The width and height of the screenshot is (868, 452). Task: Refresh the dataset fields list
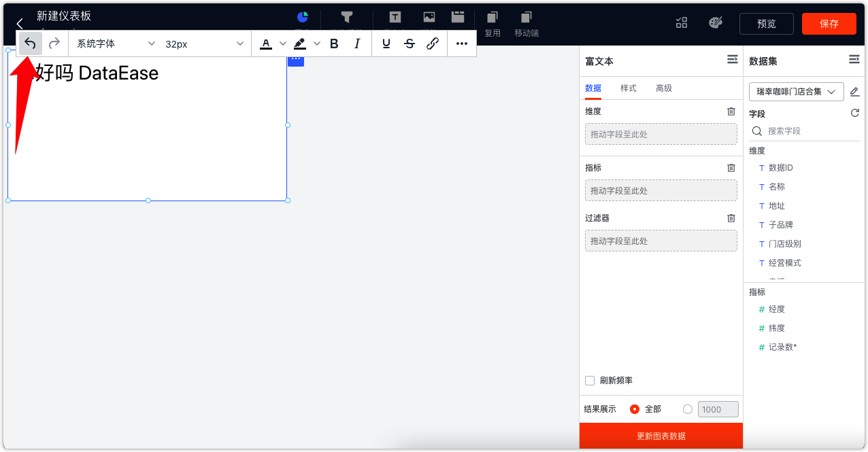[854, 113]
